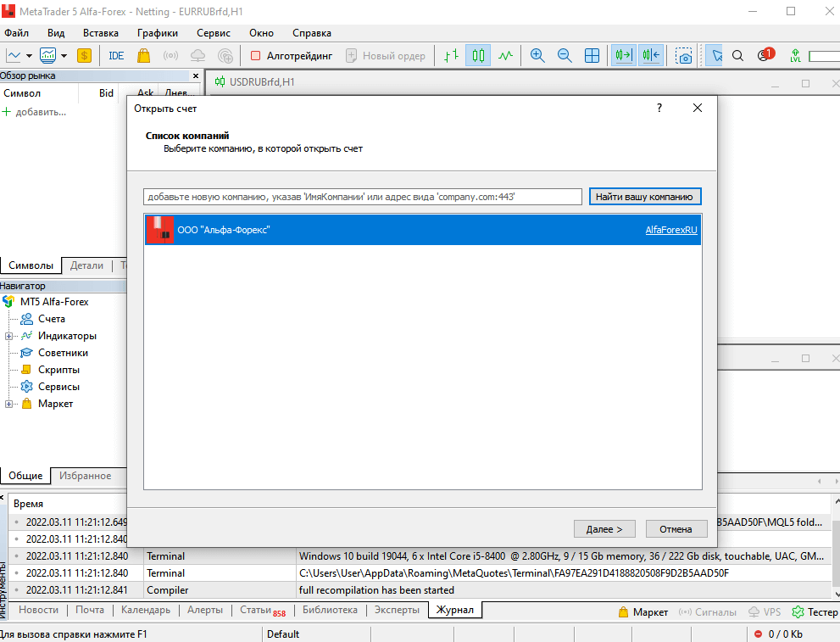Click the tile windows grid icon
The image size is (840, 642).
pyautogui.click(x=592, y=56)
